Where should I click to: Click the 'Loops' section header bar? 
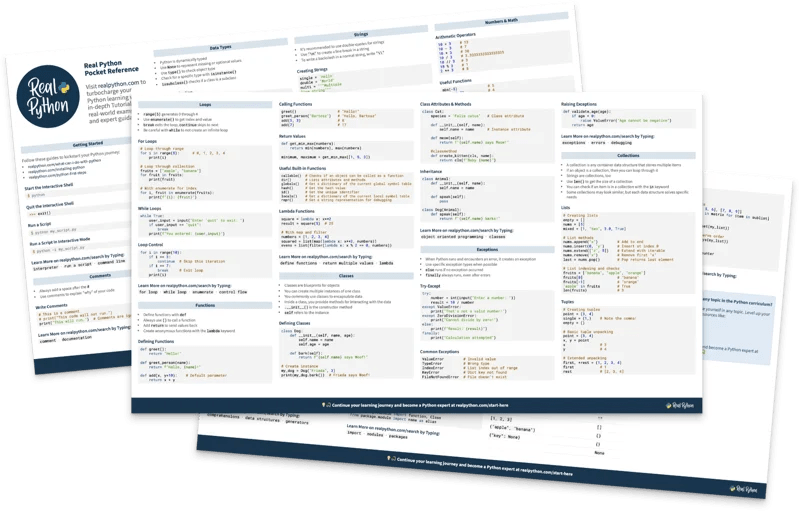pyautogui.click(x=205, y=105)
